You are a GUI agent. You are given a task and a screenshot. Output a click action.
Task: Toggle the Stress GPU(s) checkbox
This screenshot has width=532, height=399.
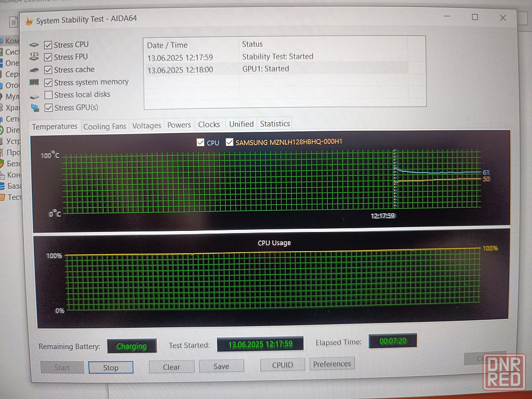coord(49,107)
